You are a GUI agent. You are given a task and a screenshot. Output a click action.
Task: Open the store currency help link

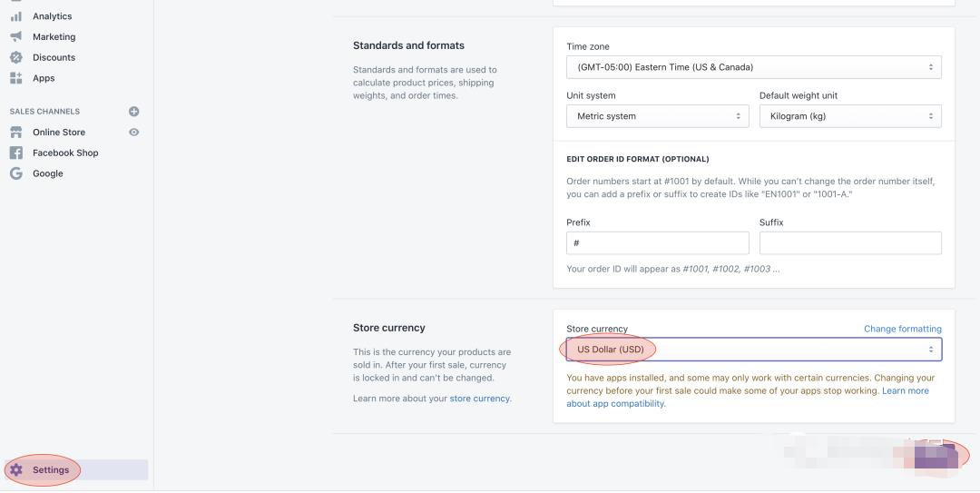(x=479, y=399)
